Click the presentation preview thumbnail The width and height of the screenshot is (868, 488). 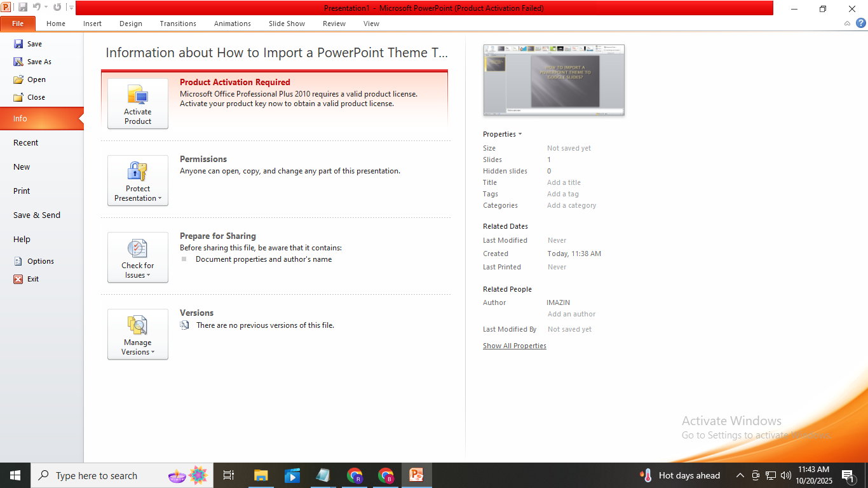(553, 80)
